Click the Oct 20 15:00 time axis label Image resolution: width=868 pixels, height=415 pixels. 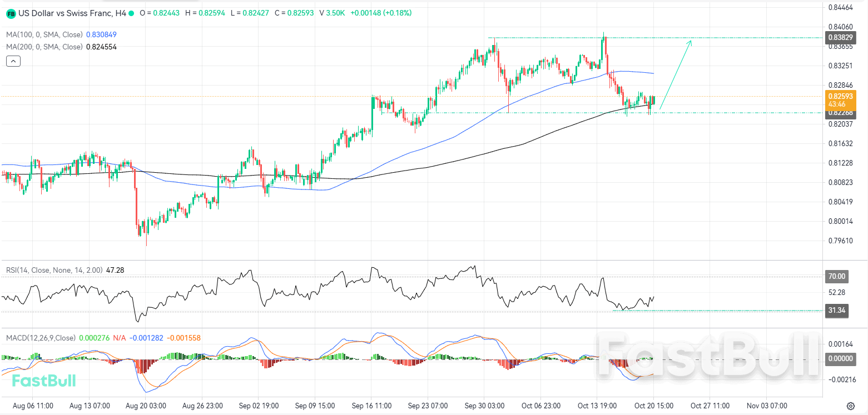pyautogui.click(x=654, y=406)
